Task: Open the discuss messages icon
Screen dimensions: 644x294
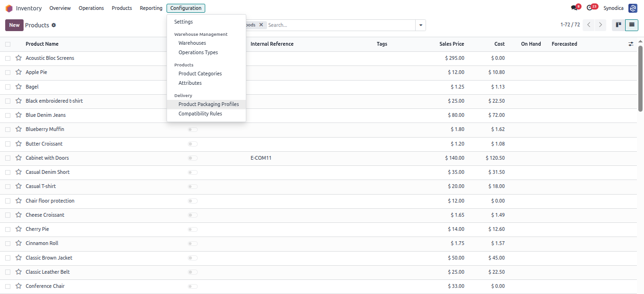Action: coord(575,8)
